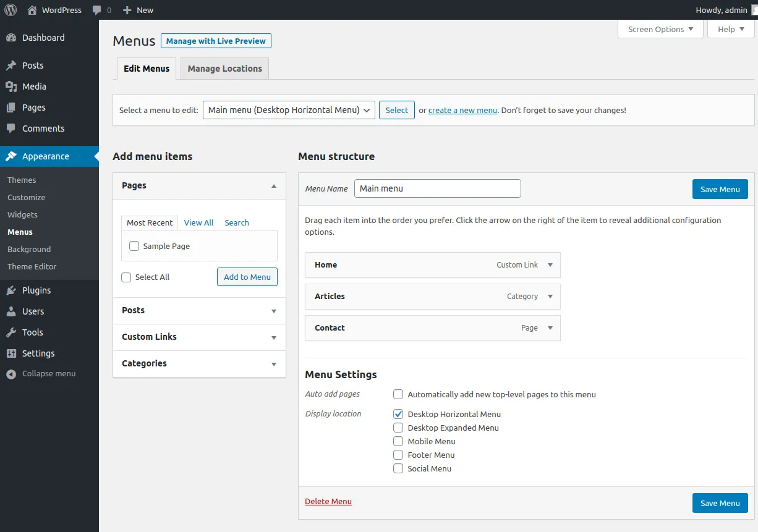
Task: Click the create a new menu link
Action: (x=462, y=110)
